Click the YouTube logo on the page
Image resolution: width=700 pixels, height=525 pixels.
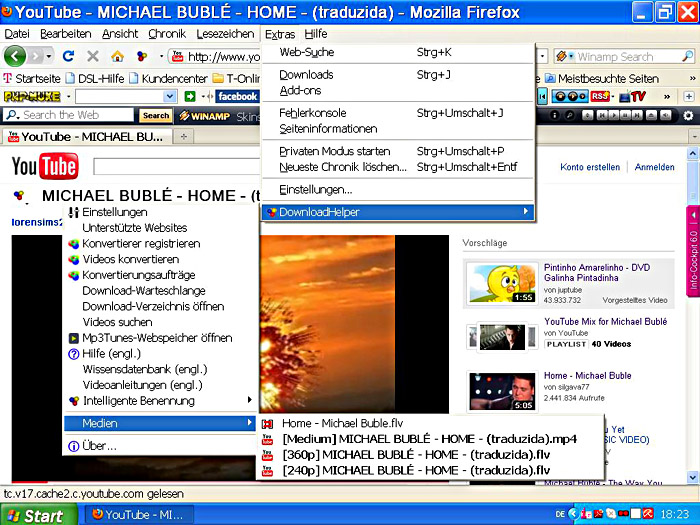(x=45, y=166)
